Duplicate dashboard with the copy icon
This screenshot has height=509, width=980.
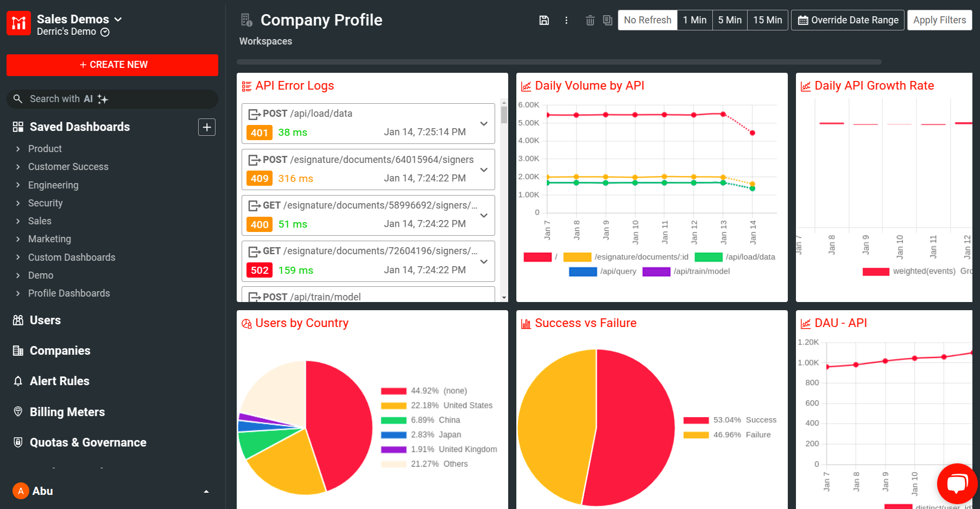(x=608, y=20)
